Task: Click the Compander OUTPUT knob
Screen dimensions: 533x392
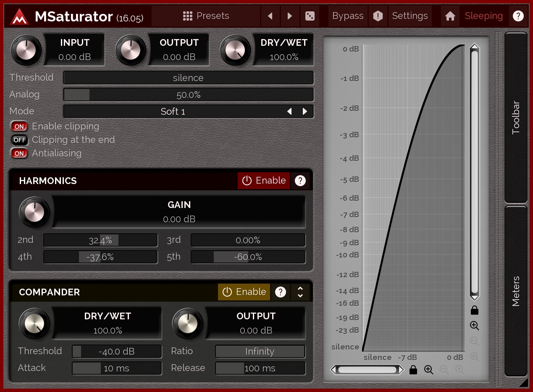Action: [188, 323]
